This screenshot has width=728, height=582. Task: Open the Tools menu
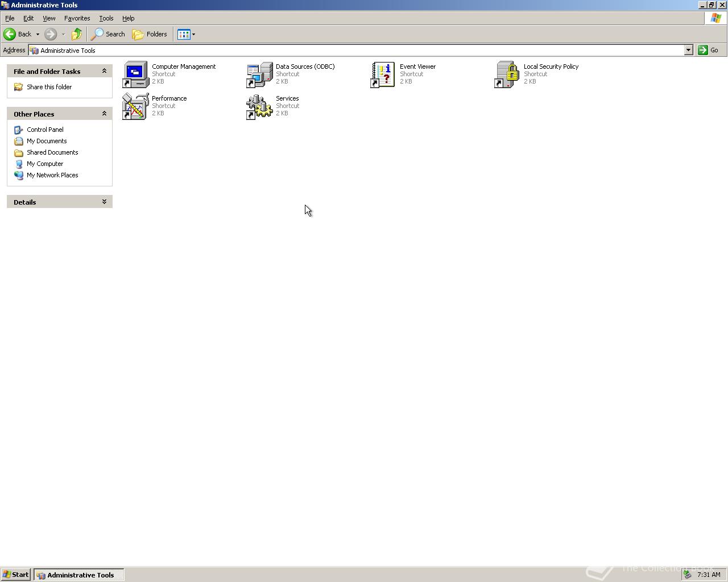tap(106, 18)
